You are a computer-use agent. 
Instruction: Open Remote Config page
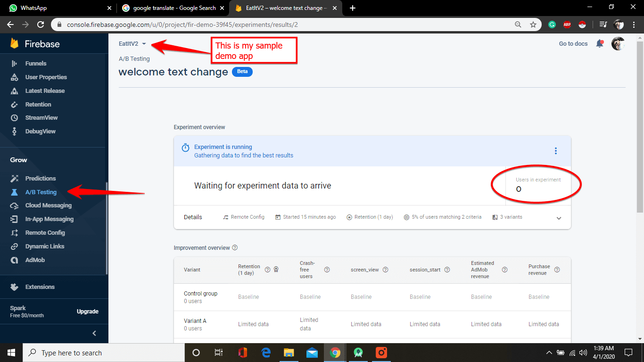[45, 232]
